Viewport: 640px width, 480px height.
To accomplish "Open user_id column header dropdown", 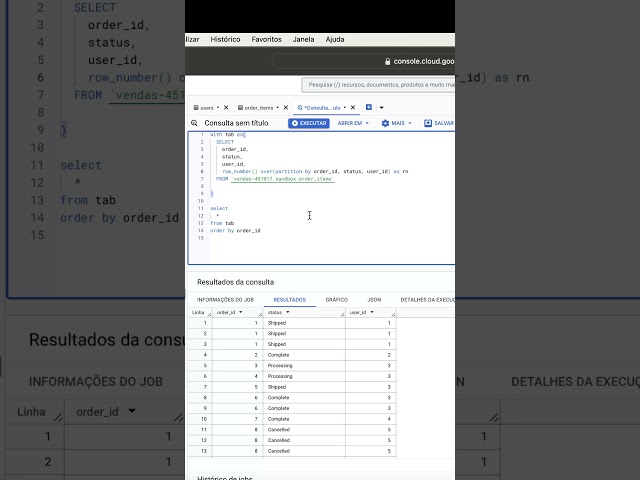I will pos(372,312).
